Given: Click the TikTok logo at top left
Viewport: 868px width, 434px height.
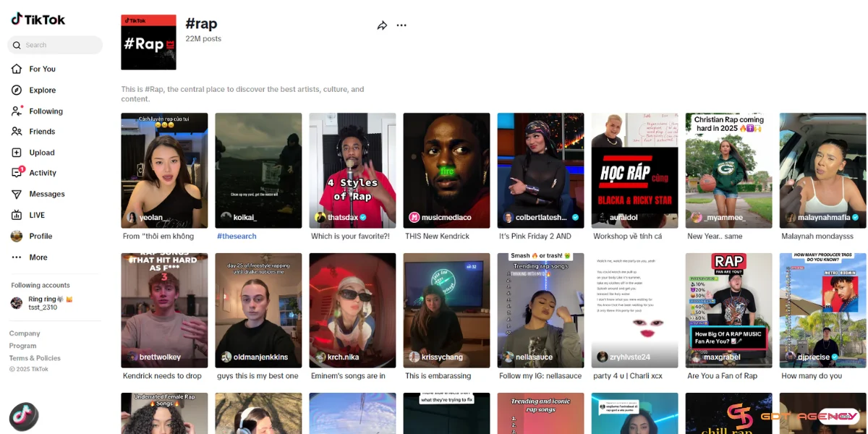Looking at the screenshot, I should (x=38, y=20).
